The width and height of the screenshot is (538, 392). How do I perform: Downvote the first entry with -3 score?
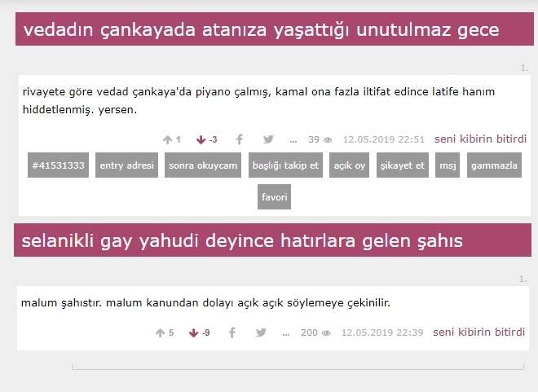coord(201,139)
